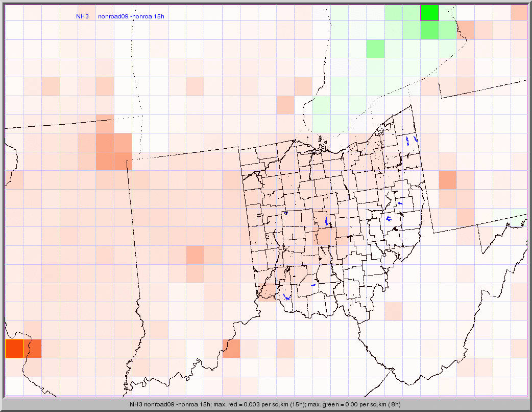
Task: Click the blue lake marker in northeastern Ohio
Action: coord(407,140)
